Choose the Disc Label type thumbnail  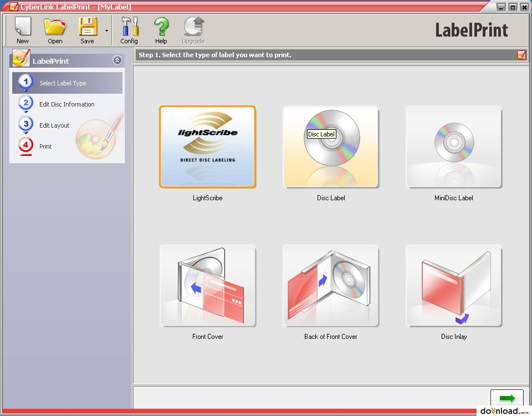[331, 146]
